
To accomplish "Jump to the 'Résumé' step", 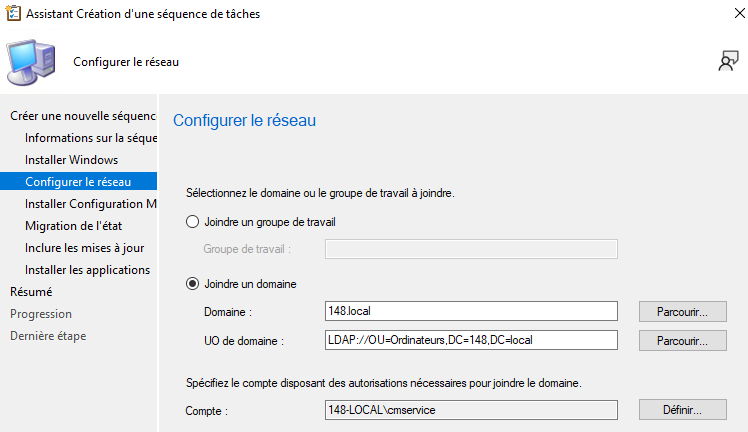I will 31,292.
